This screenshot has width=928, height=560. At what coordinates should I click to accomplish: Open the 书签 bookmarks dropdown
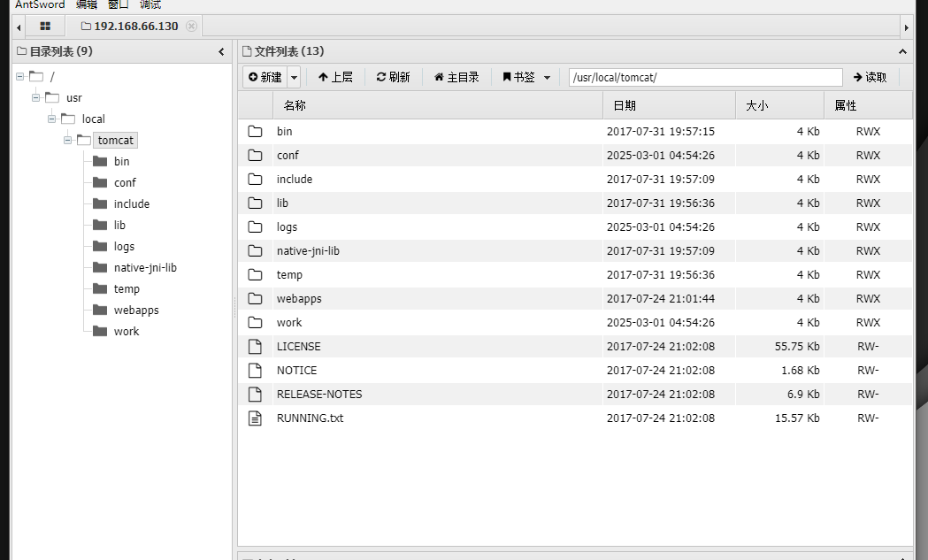click(x=526, y=77)
